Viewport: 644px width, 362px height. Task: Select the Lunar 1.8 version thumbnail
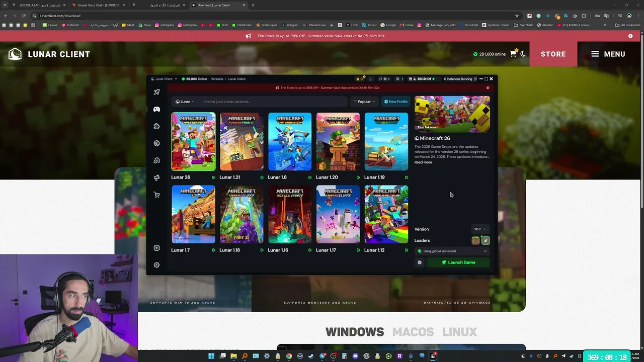(290, 142)
